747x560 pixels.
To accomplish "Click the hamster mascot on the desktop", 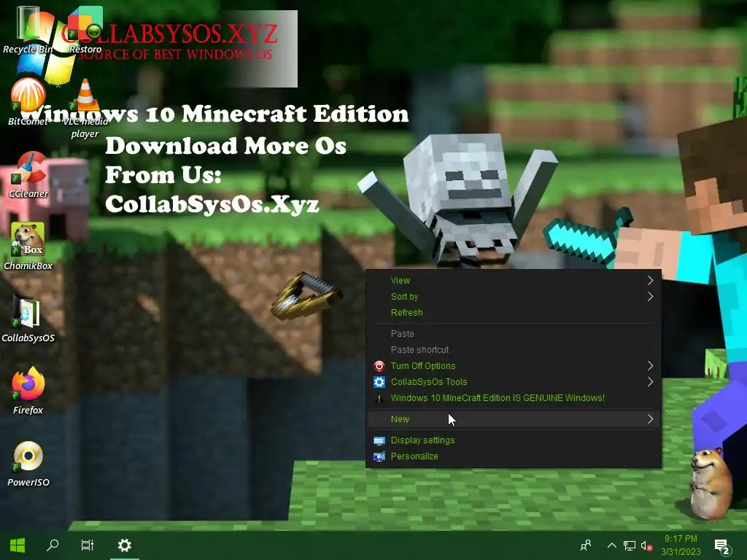I will pyautogui.click(x=711, y=483).
